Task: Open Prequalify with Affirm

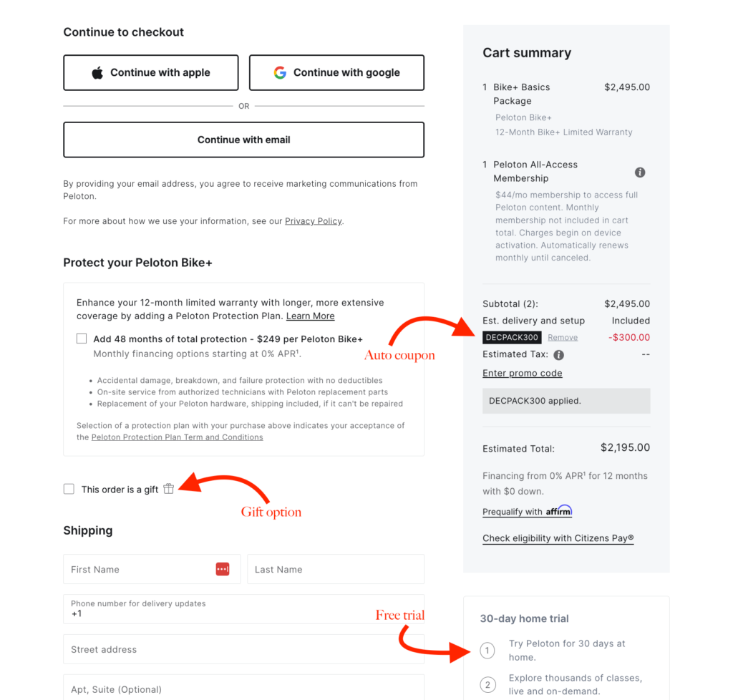Action: pos(528,511)
